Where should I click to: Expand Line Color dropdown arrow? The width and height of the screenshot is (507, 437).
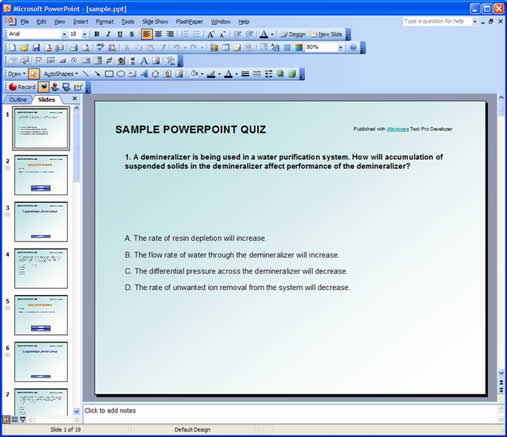pos(219,74)
